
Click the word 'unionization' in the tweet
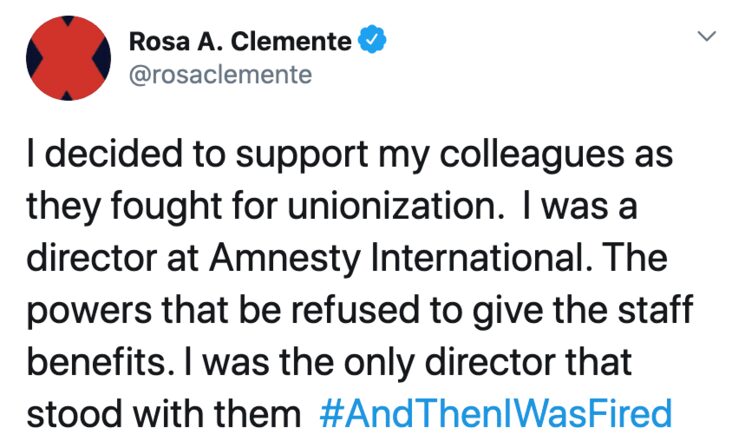[x=393, y=206]
